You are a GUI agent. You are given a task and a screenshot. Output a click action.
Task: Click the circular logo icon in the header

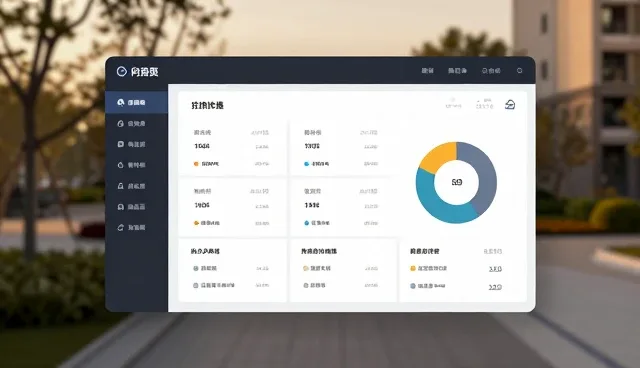(121, 71)
